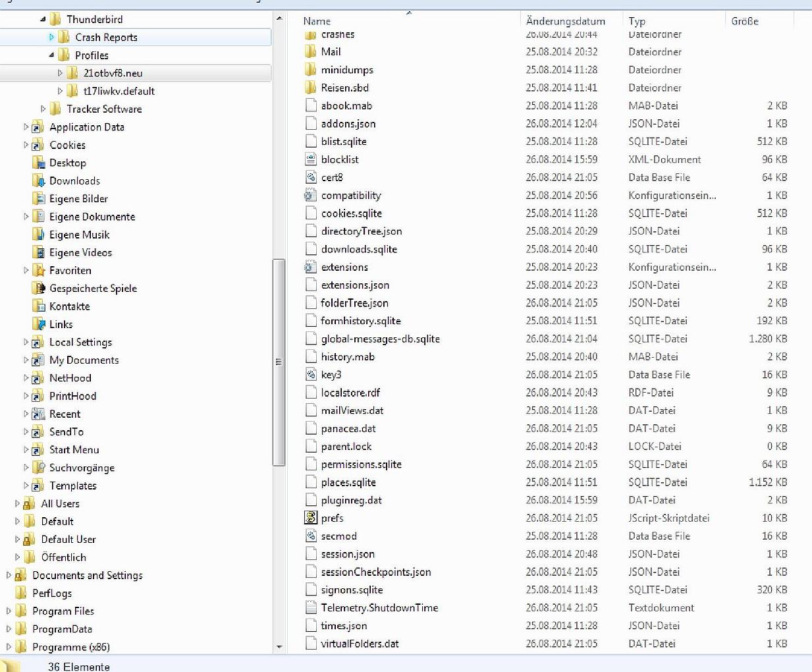Expand the Documents and Settings node
The image size is (812, 672).
click(9, 575)
